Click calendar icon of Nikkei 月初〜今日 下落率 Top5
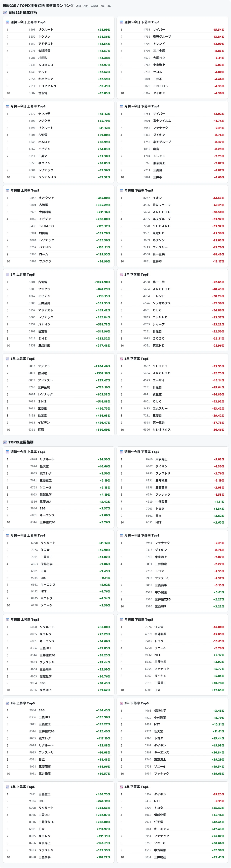Screen dimensions: 231x868 tap(121, 106)
